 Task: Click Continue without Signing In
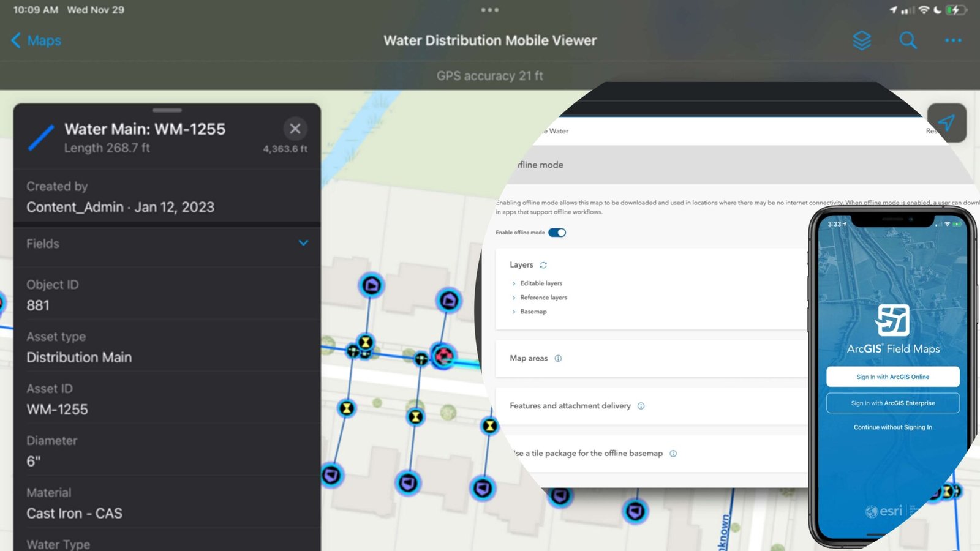(x=892, y=427)
